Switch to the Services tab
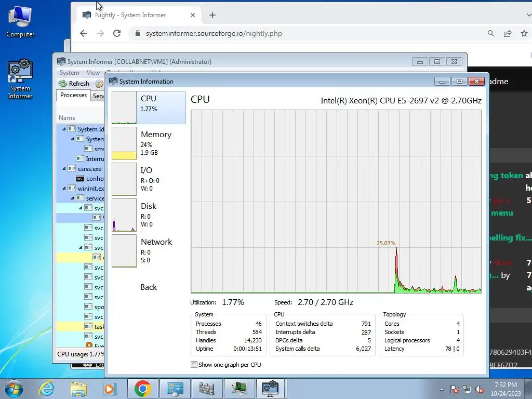Image resolution: width=532 pixels, height=399 pixels. click(x=98, y=96)
